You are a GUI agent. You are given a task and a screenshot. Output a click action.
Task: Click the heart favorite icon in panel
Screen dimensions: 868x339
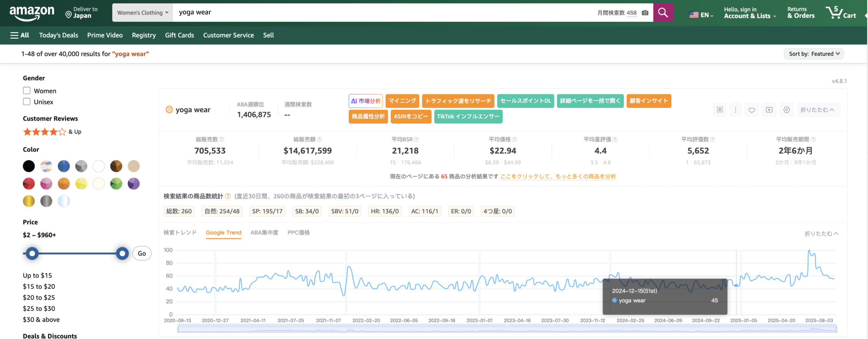(752, 110)
